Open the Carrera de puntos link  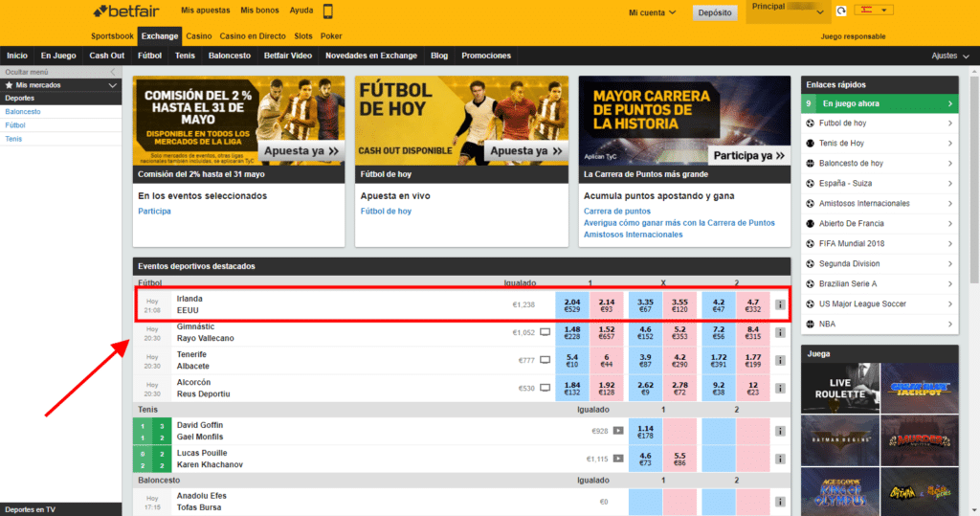click(x=617, y=212)
